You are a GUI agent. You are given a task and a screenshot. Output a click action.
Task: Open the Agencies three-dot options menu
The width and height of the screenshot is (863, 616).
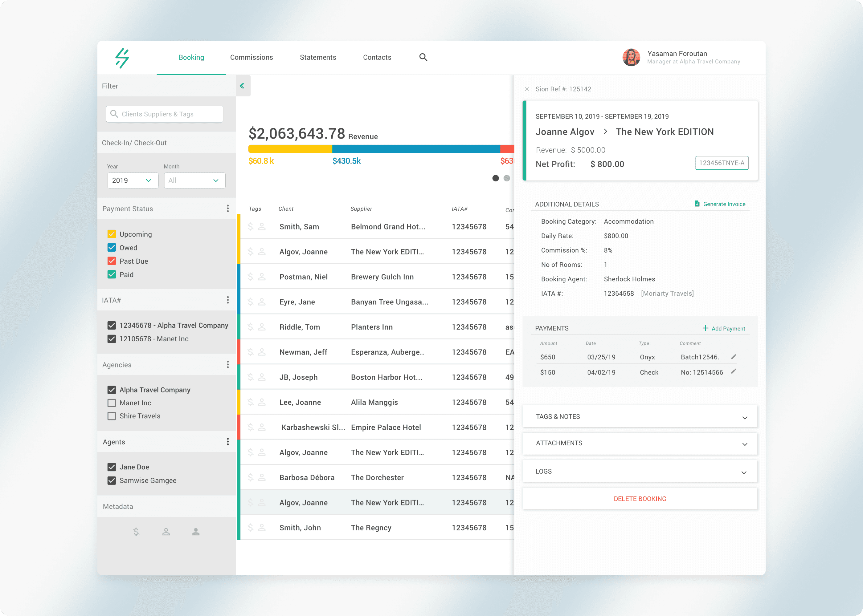pyautogui.click(x=228, y=364)
